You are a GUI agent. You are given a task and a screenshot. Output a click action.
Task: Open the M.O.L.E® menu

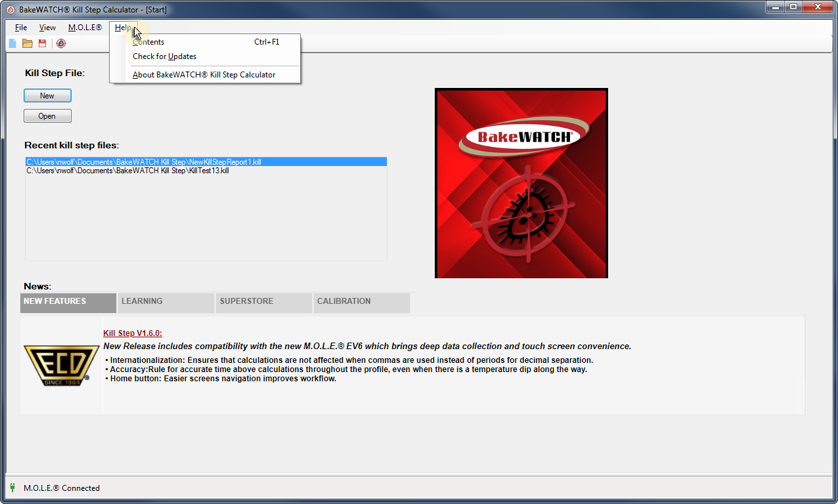coord(85,28)
